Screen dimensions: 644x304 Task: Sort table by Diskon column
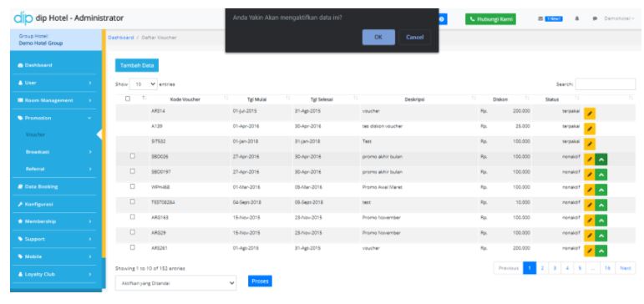tap(499, 99)
